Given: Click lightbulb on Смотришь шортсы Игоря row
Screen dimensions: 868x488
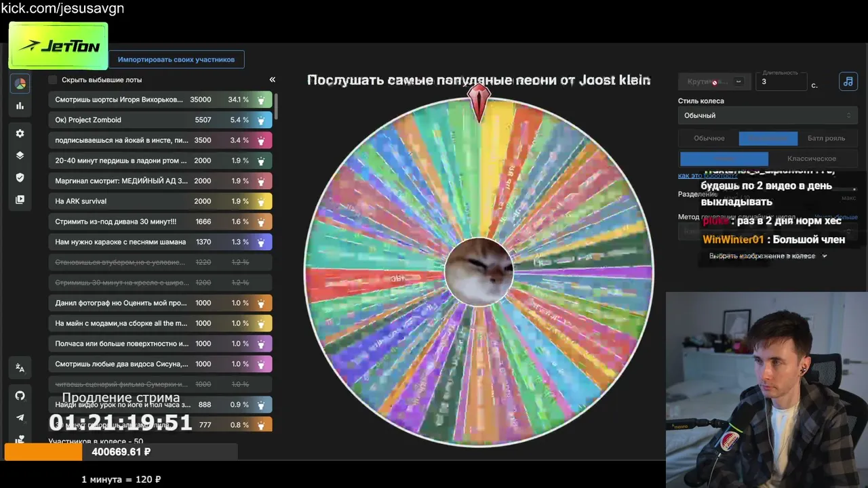Looking at the screenshot, I should 261,100.
